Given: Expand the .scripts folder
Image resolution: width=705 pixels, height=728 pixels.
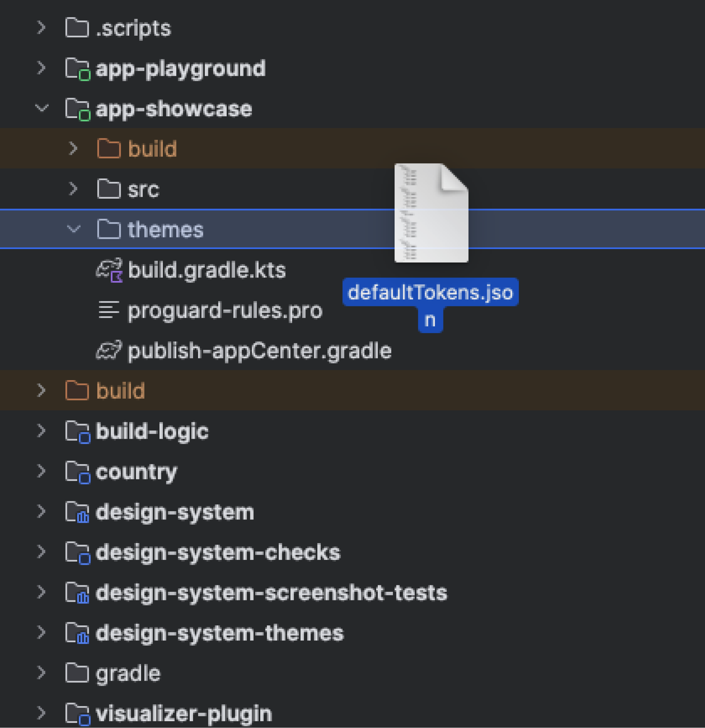Looking at the screenshot, I should [x=41, y=28].
